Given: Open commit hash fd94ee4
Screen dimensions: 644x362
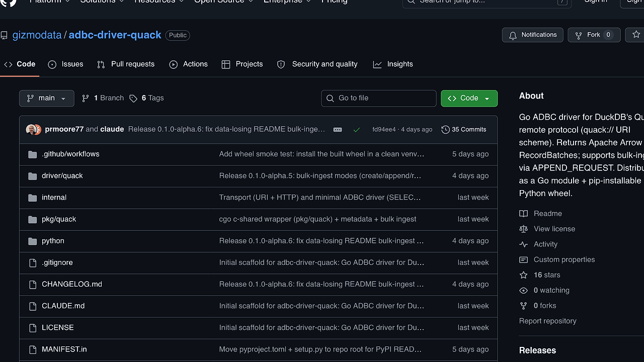Looking at the screenshot, I should point(384,129).
